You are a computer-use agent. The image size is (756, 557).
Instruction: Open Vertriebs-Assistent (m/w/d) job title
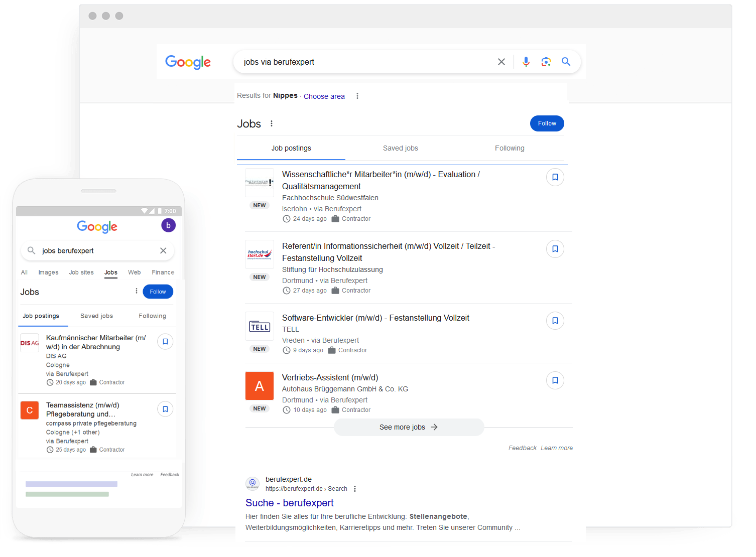330,377
